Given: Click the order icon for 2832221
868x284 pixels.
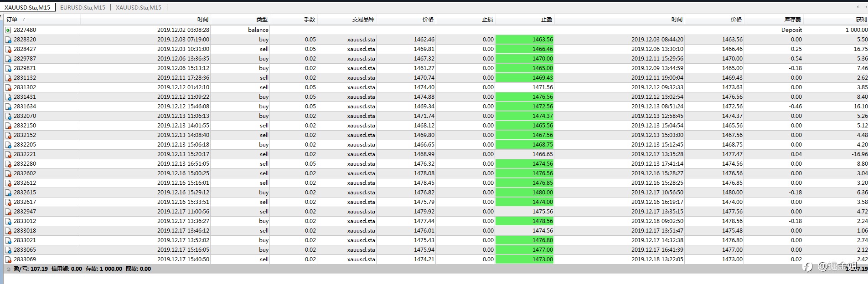Looking at the screenshot, I should point(8,154).
